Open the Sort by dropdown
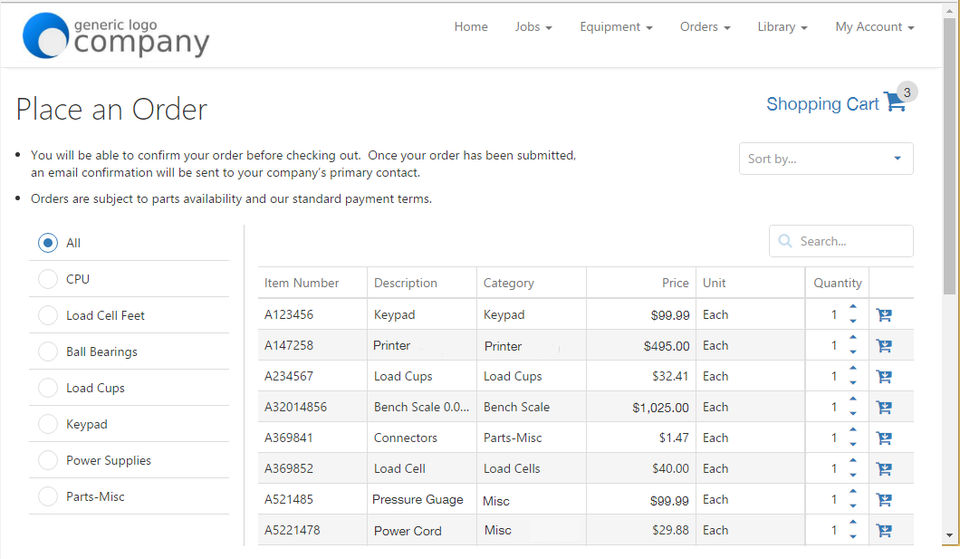This screenshot has width=960, height=559. coord(826,159)
